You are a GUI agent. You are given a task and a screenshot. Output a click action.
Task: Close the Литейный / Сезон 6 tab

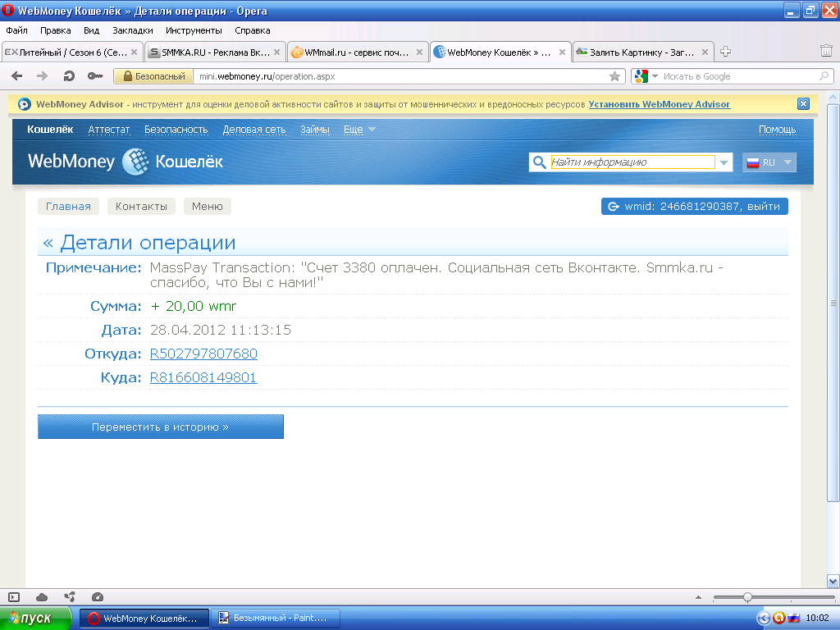(134, 52)
